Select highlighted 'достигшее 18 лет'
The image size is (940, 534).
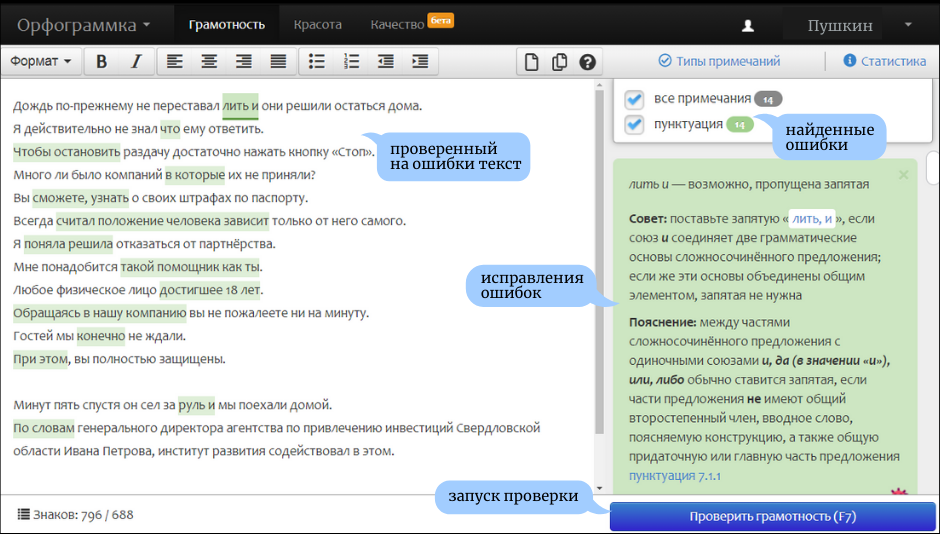pos(210,290)
